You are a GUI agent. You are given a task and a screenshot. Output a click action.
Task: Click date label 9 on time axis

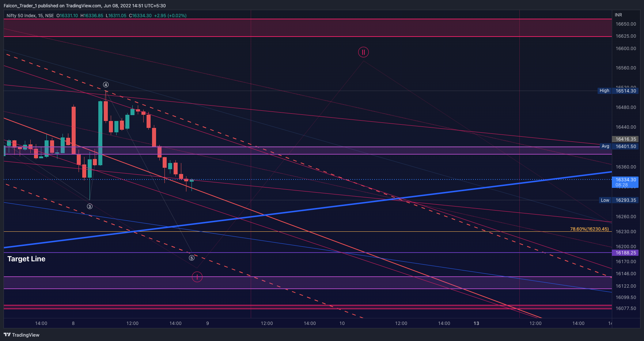[208, 323]
